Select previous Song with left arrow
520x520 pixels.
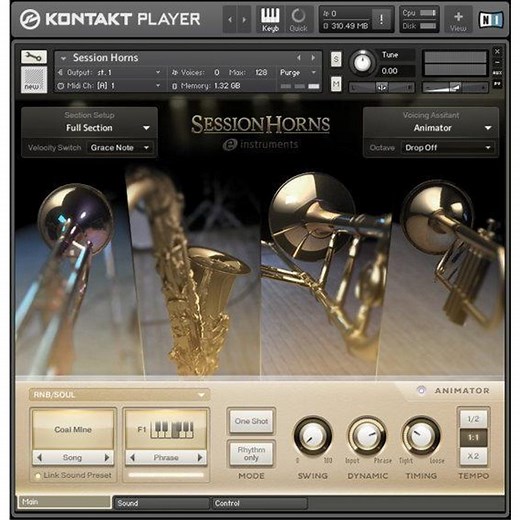pyautogui.click(x=40, y=457)
